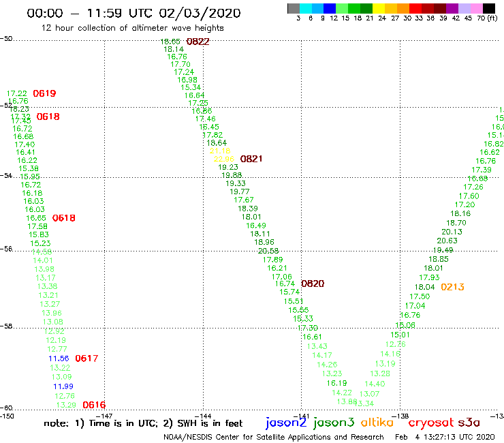
Task: Select the 18.96 wave height value
Action: point(264,242)
